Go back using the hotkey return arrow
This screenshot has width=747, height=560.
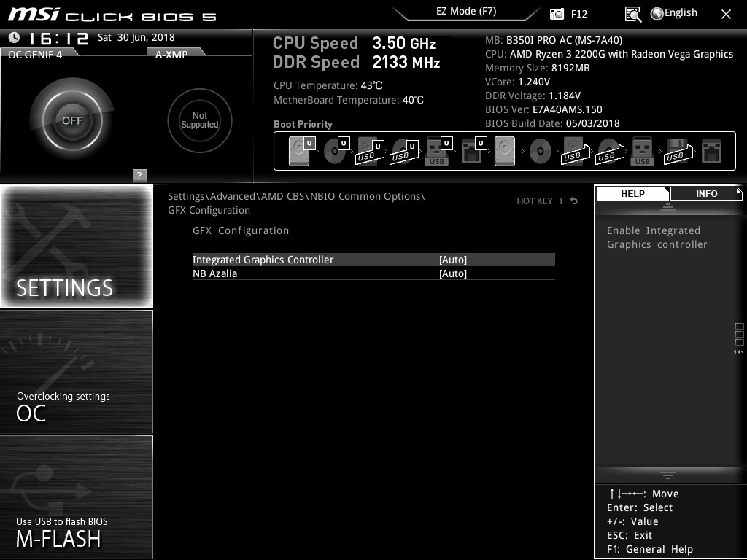[x=574, y=201]
